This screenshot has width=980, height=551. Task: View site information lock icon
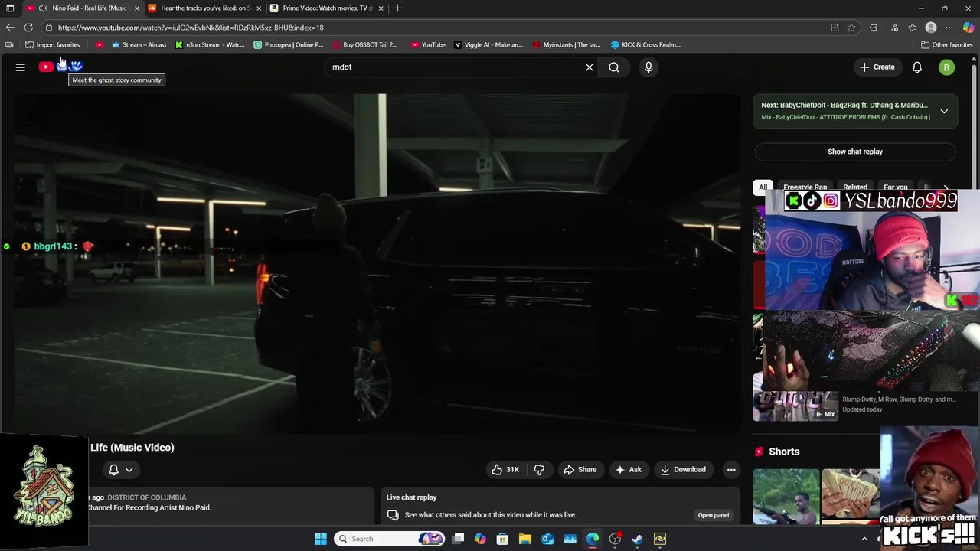click(49, 28)
